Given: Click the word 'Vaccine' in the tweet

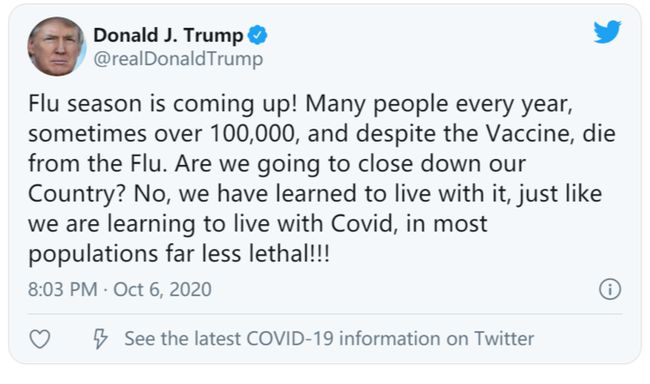Looking at the screenshot, I should click(x=530, y=134).
